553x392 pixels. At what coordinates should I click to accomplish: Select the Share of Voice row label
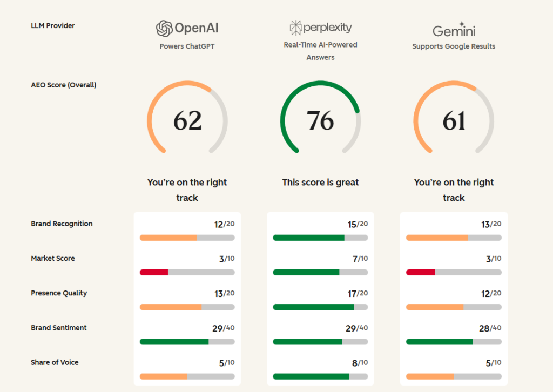pos(55,362)
